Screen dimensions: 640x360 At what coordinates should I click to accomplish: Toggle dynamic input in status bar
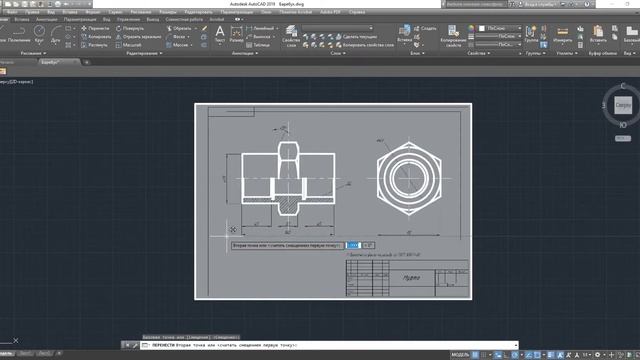tap(498, 355)
